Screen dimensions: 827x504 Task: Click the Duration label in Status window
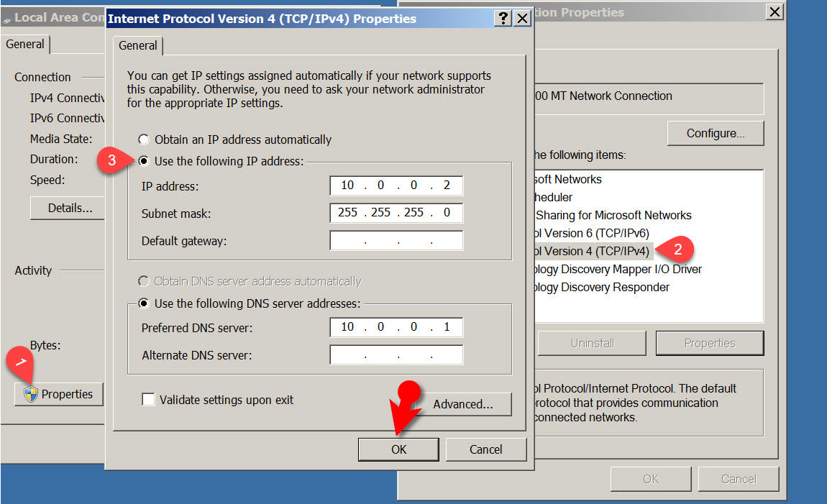click(x=54, y=159)
